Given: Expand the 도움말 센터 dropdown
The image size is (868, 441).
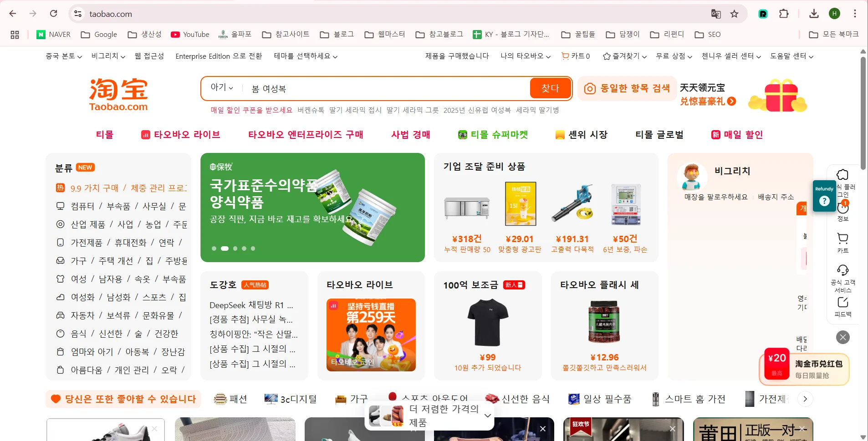Looking at the screenshot, I should click(x=791, y=56).
